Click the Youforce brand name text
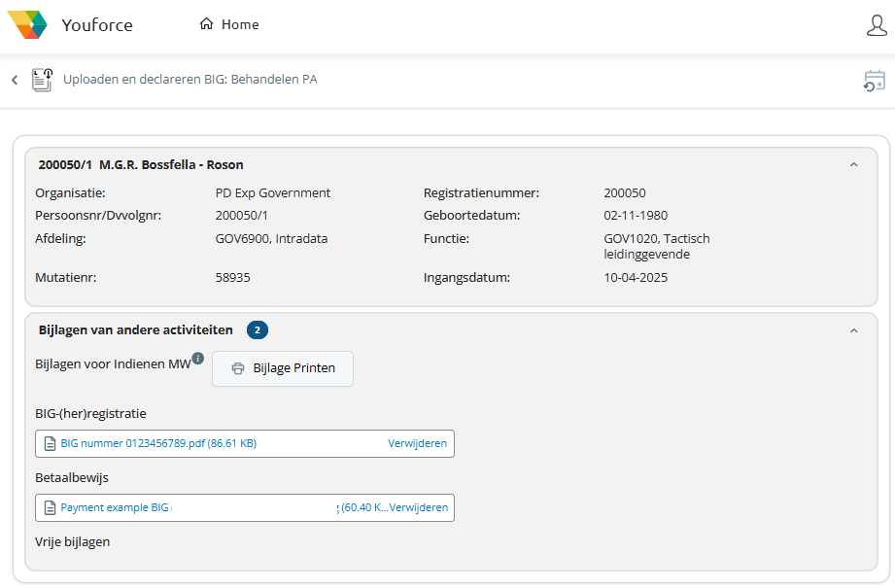The width and height of the screenshot is (895, 588). tap(97, 25)
